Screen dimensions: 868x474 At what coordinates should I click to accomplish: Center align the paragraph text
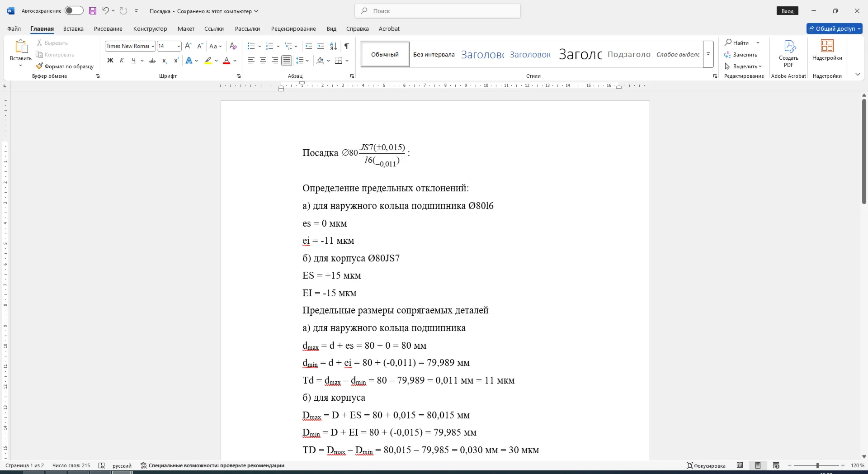[263, 61]
